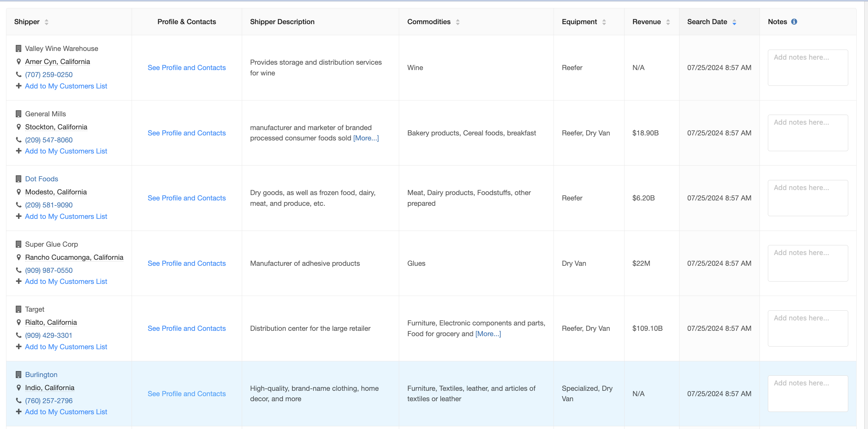Call Target at (909) 429-3301

coord(49,335)
